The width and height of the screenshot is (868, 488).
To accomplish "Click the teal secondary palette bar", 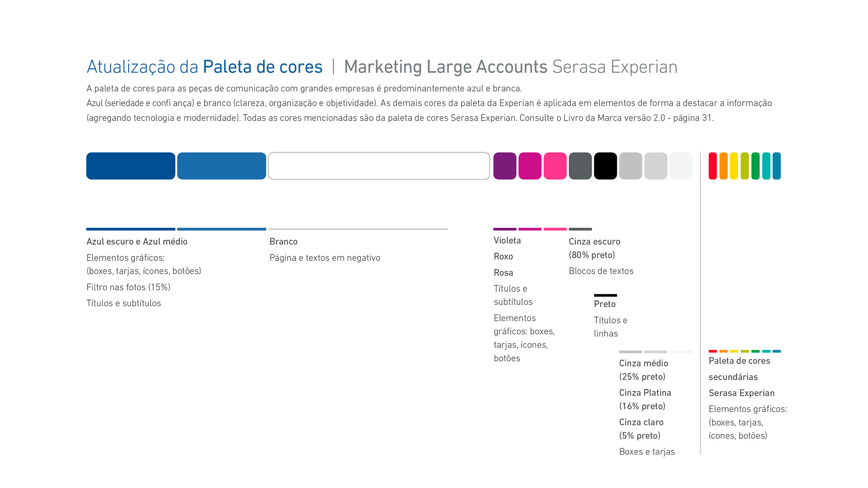I will [766, 166].
